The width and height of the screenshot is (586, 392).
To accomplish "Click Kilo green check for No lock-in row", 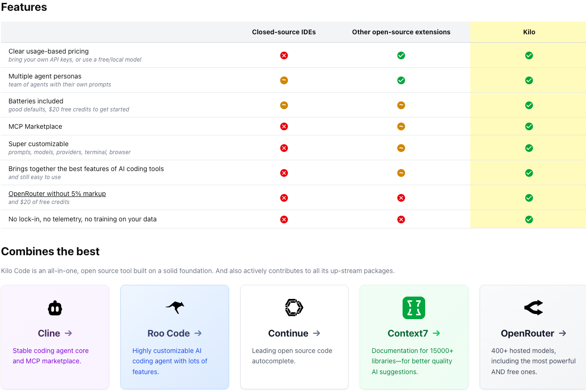I will click(x=529, y=220).
